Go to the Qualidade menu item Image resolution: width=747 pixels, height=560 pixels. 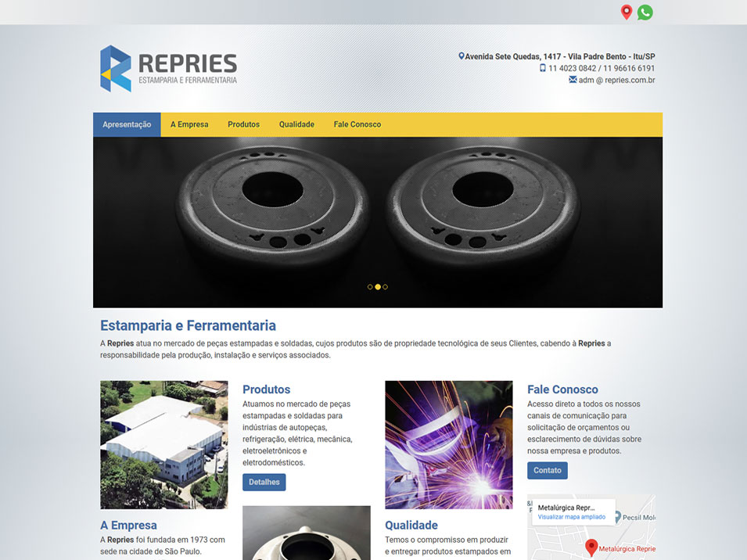pos(296,124)
